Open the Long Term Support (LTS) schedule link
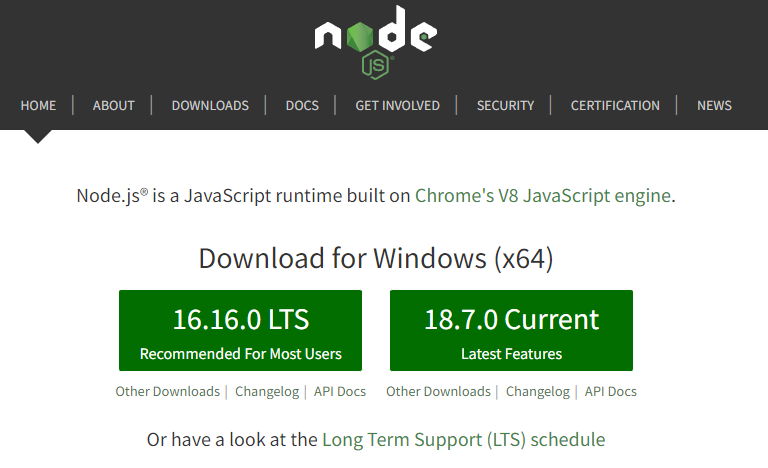768x468 pixels. pyautogui.click(x=464, y=440)
